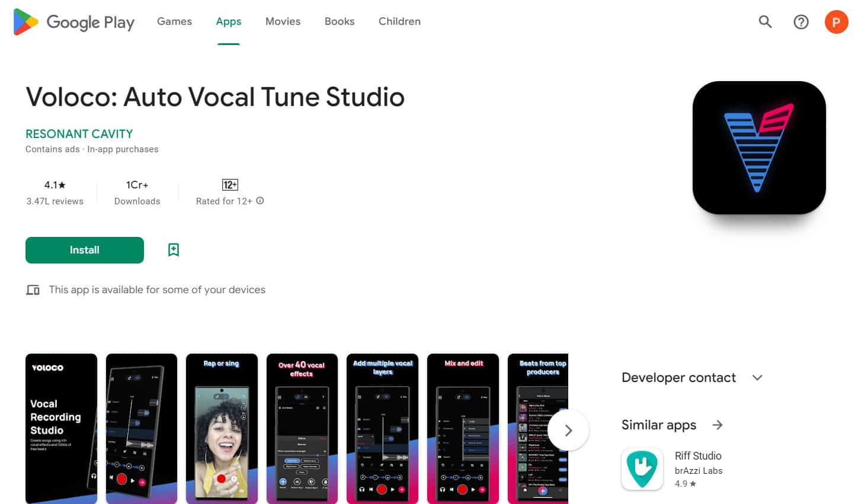Click Contains ads In-app purchases text

[92, 149]
